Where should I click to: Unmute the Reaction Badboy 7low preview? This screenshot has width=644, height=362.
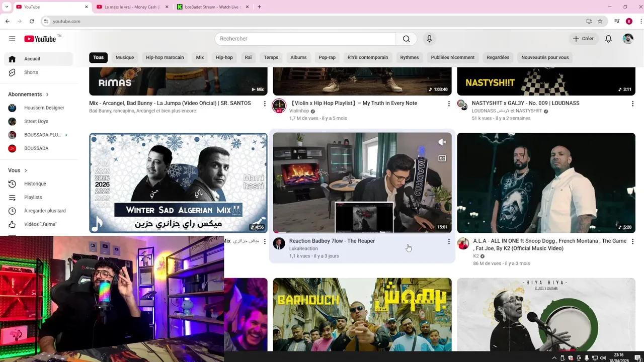[x=442, y=142]
